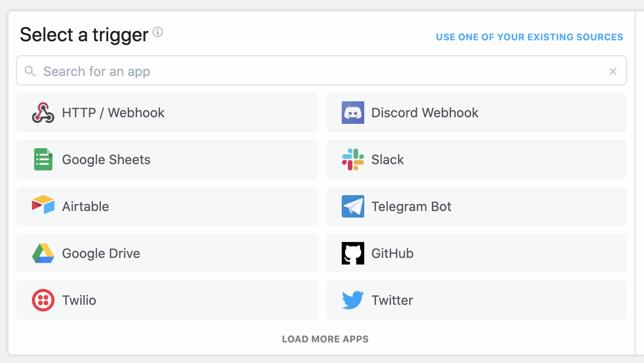The height and width of the screenshot is (363, 644).
Task: Select the Google Sheets trigger row
Action: point(167,159)
